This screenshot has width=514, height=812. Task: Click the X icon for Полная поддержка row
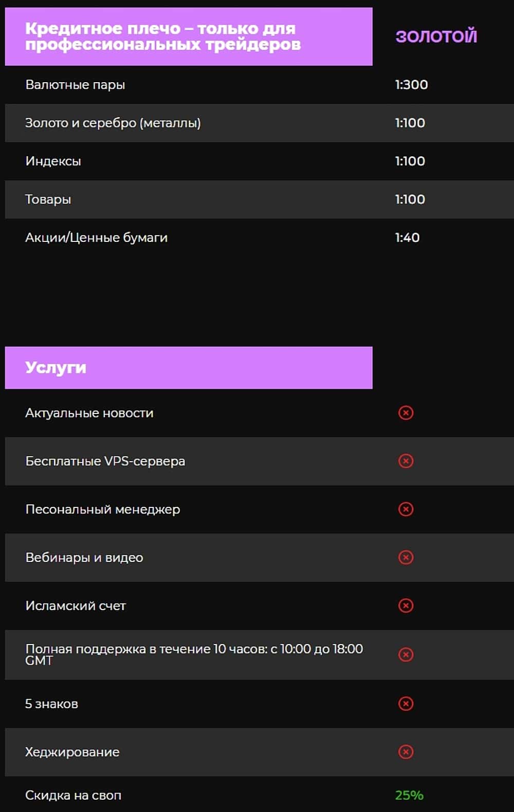406,655
